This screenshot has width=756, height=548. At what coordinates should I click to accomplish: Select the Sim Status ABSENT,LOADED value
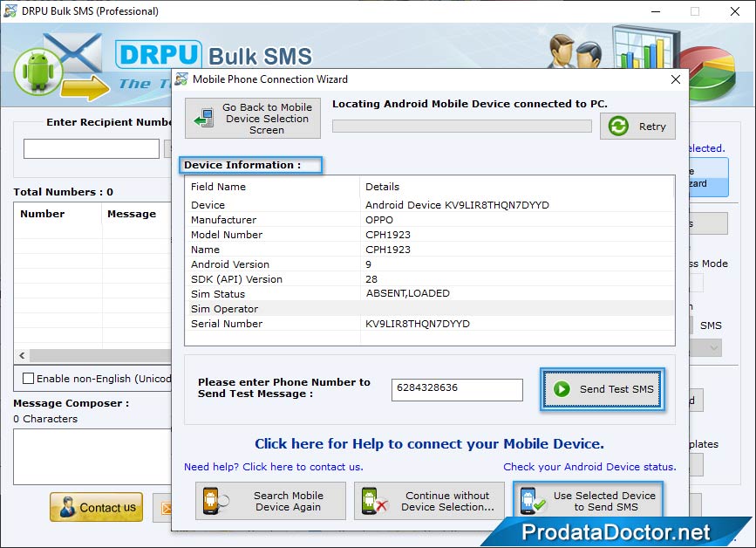(408, 293)
